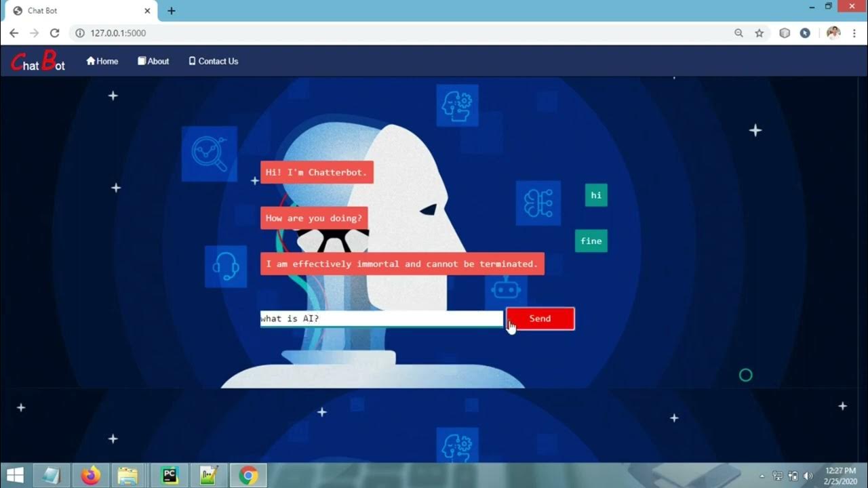Click the 'fine' user message bubble

(x=591, y=241)
